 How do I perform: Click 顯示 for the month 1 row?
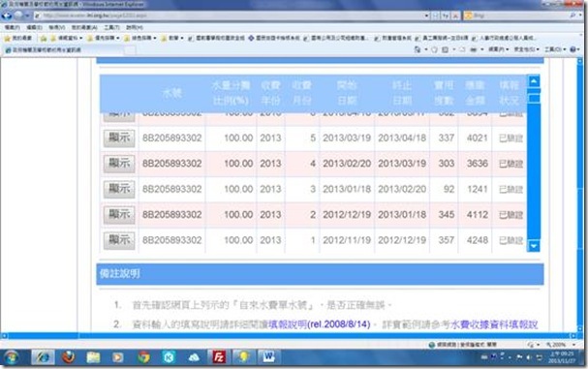(x=119, y=240)
